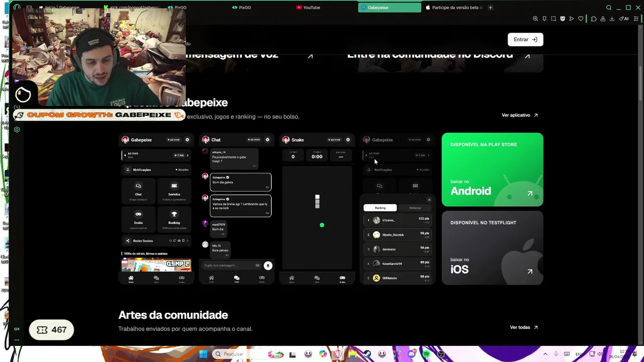Image resolution: width=644 pixels, height=362 pixels.
Task: Activate the snapshot selection tool icon
Action: (x=553, y=19)
